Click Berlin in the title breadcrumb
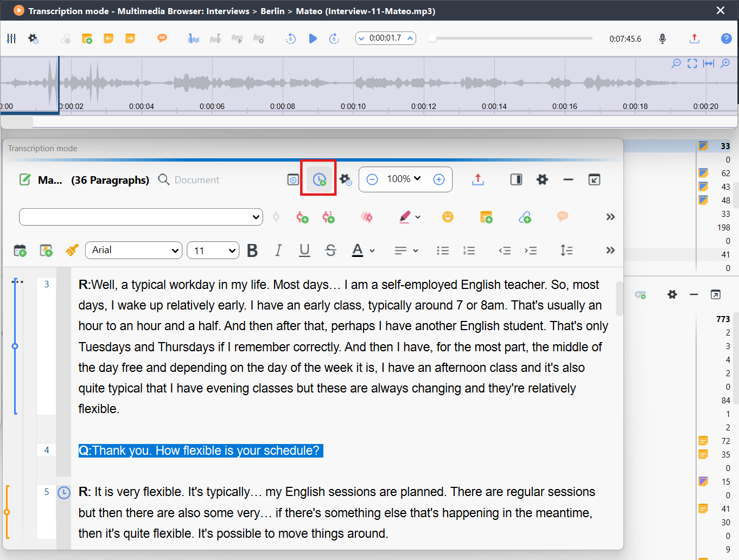The height and width of the screenshot is (560, 739). click(272, 11)
